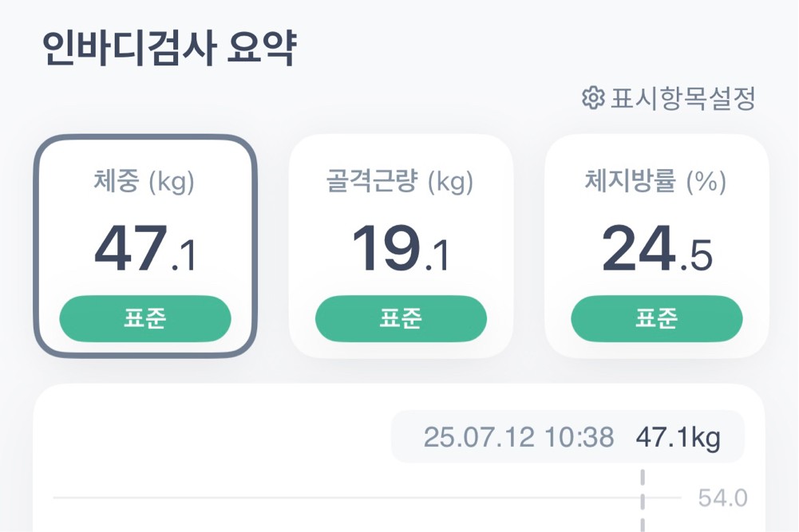The image size is (799, 532).
Task: Click the gear icon beside 표시항목설정
Action: [x=591, y=99]
